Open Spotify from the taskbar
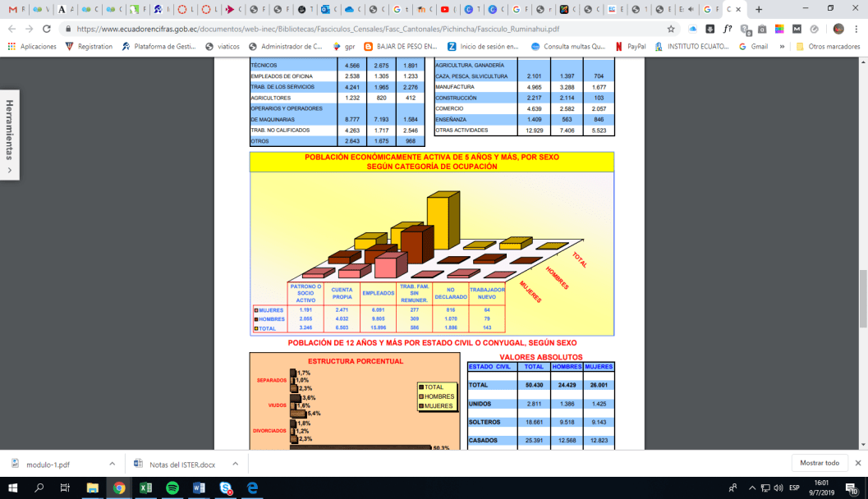This screenshot has width=868, height=499. coord(172,488)
